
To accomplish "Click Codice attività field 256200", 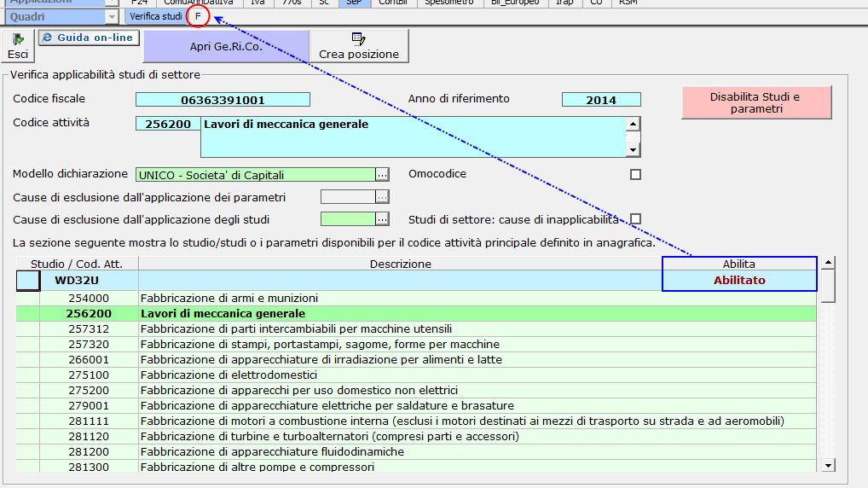I will [168, 124].
